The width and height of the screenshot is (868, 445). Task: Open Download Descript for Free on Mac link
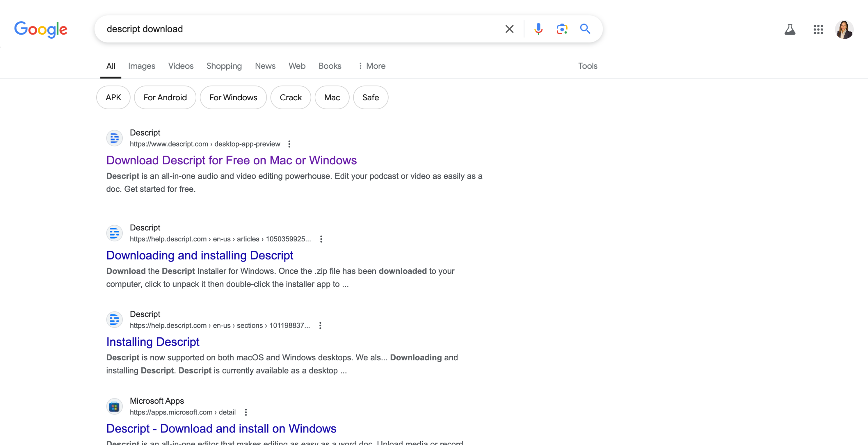(231, 160)
